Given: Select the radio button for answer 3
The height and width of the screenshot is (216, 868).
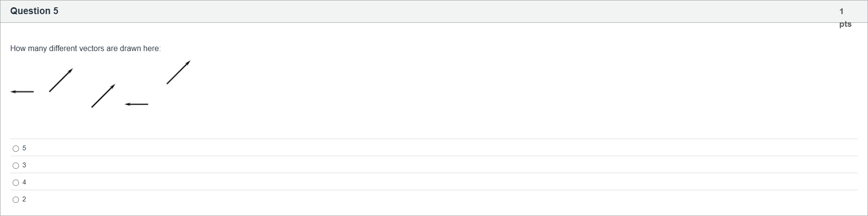Looking at the screenshot, I should tap(16, 166).
